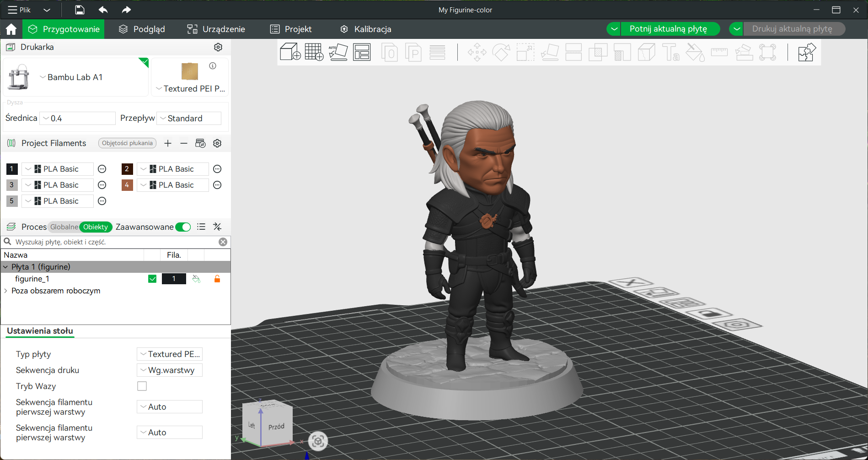Switch to the Podgląd tab
Image resolution: width=868 pixels, height=460 pixels.
pos(142,29)
